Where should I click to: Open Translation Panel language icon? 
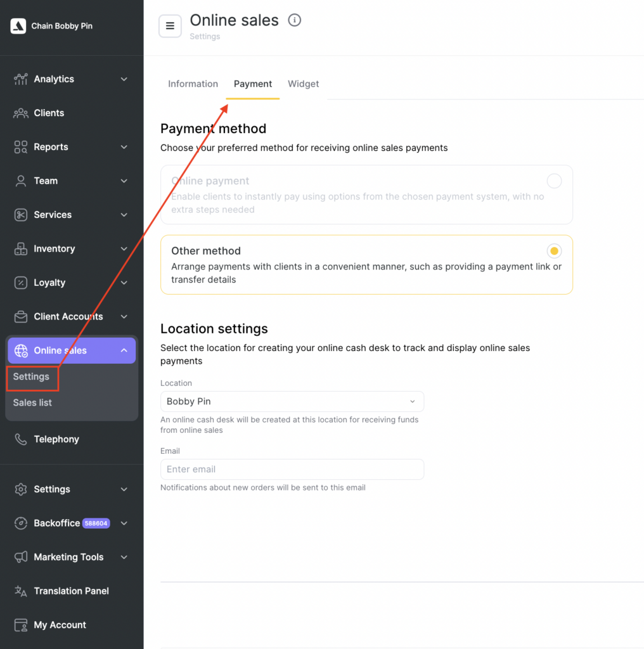click(x=21, y=591)
